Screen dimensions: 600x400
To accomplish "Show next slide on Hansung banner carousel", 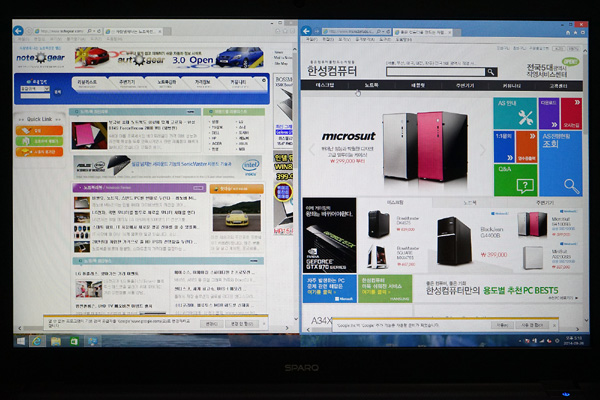I will click(x=482, y=150).
